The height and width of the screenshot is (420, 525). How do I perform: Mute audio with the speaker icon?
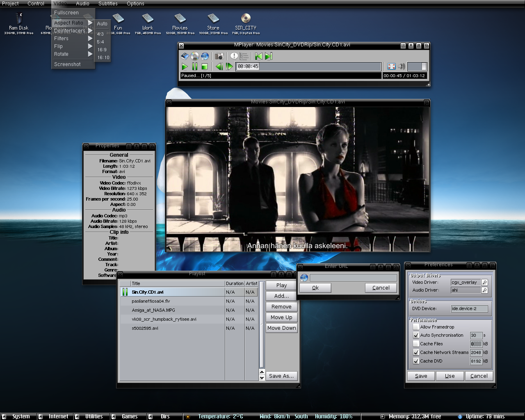click(402, 66)
